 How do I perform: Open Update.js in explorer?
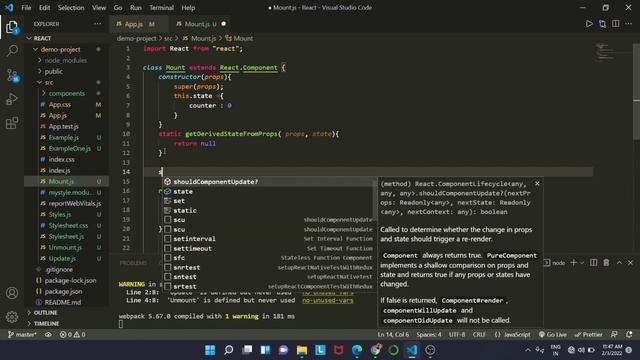(x=62, y=258)
